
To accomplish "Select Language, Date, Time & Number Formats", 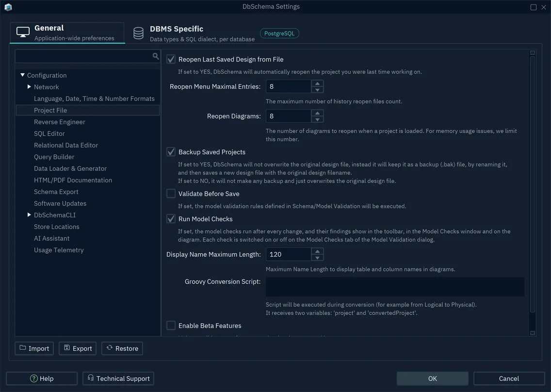I will click(x=94, y=98).
